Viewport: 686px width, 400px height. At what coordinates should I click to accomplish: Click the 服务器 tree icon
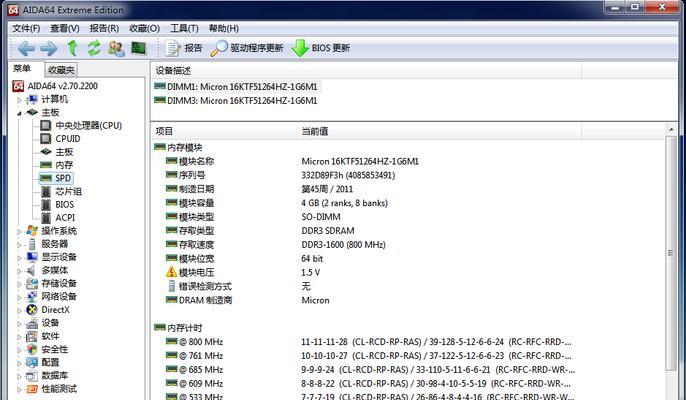click(x=32, y=244)
